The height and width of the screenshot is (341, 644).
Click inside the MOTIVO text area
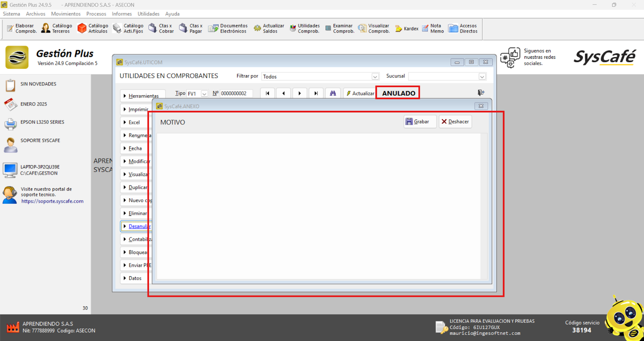(318, 205)
